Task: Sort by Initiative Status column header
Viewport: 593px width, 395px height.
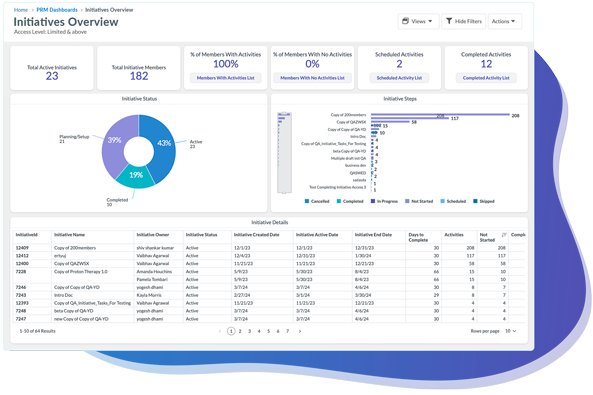Action: click(201, 235)
